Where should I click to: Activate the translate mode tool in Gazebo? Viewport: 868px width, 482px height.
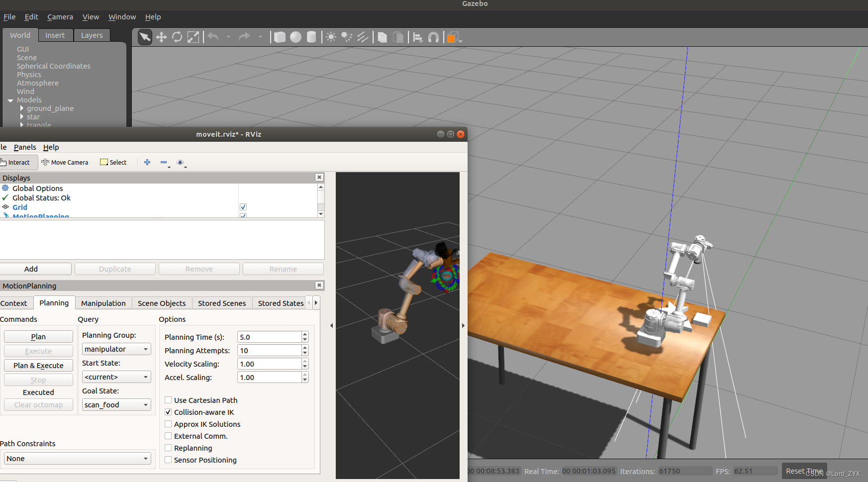pyautogui.click(x=161, y=37)
